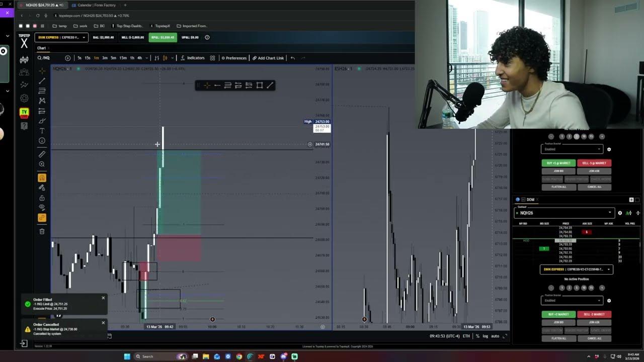Viewport: 644px width, 362px height.
Task: Select the Text tool in drawing sidebar
Action: (x=42, y=131)
